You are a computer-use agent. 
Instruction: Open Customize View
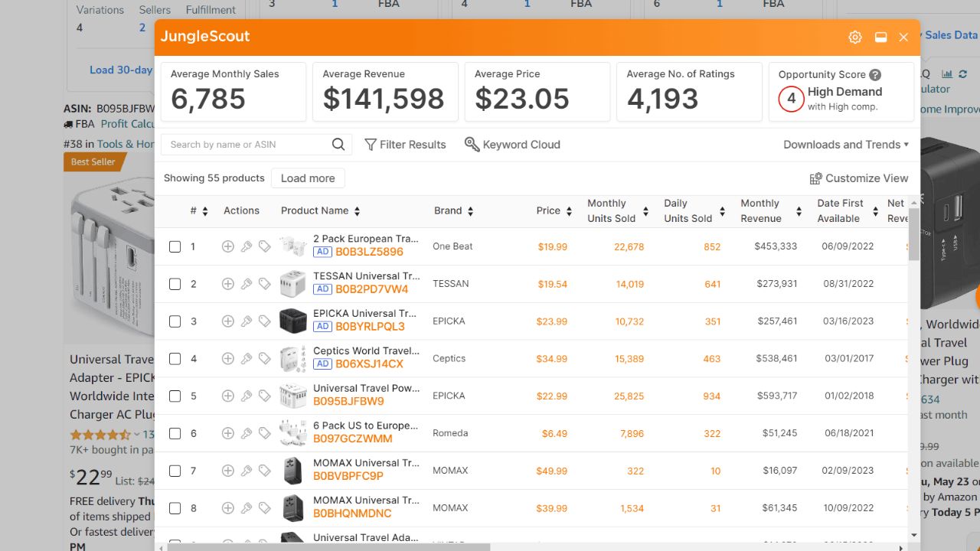[x=859, y=178]
